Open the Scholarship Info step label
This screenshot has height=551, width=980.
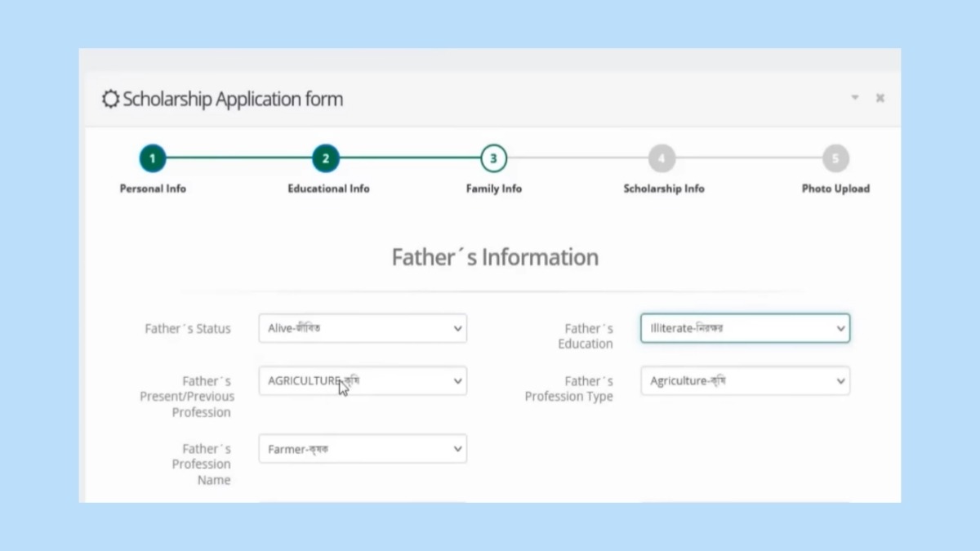(663, 189)
